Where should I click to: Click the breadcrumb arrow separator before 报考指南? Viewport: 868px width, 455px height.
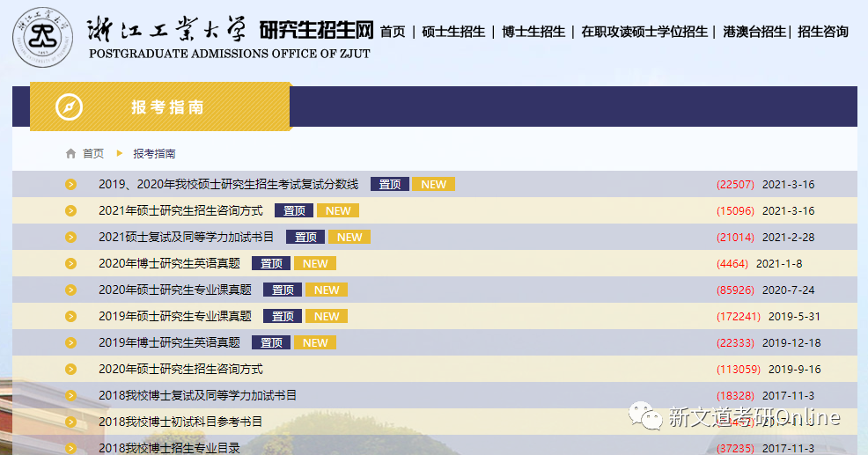pyautogui.click(x=120, y=153)
